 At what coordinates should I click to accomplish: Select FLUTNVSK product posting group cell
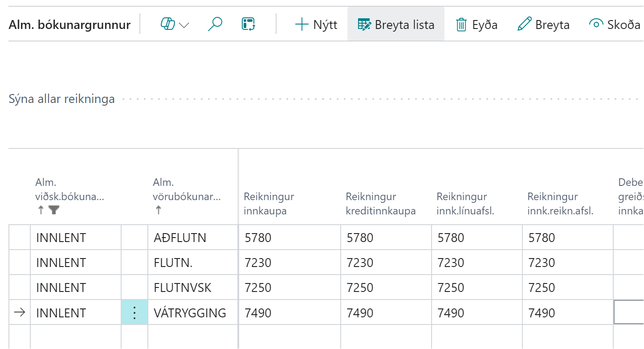[x=183, y=287]
